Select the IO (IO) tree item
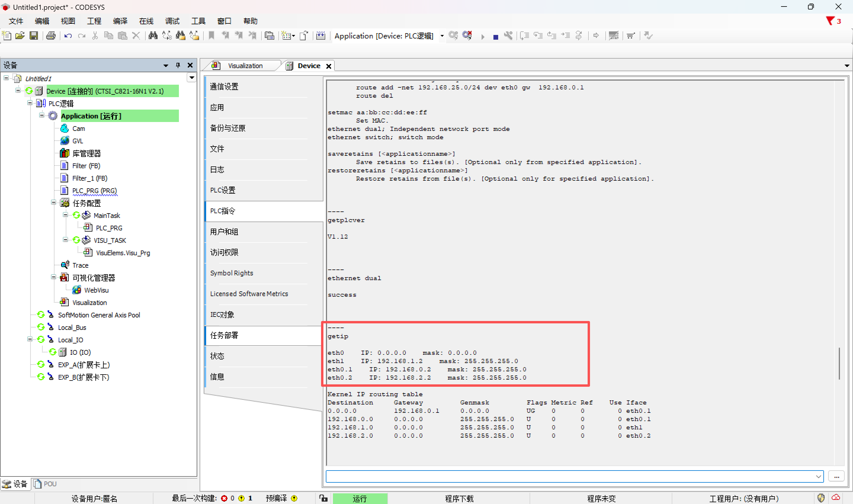 coord(80,352)
